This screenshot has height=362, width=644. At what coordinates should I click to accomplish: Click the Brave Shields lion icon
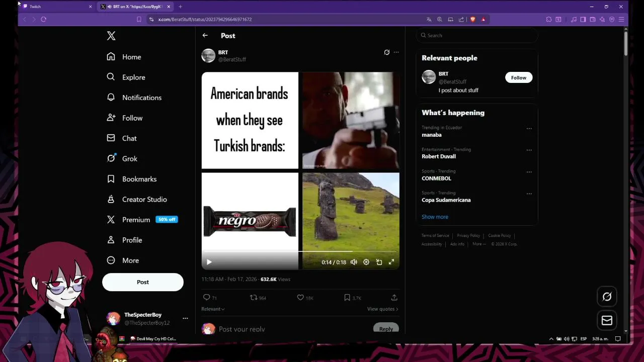tap(472, 19)
